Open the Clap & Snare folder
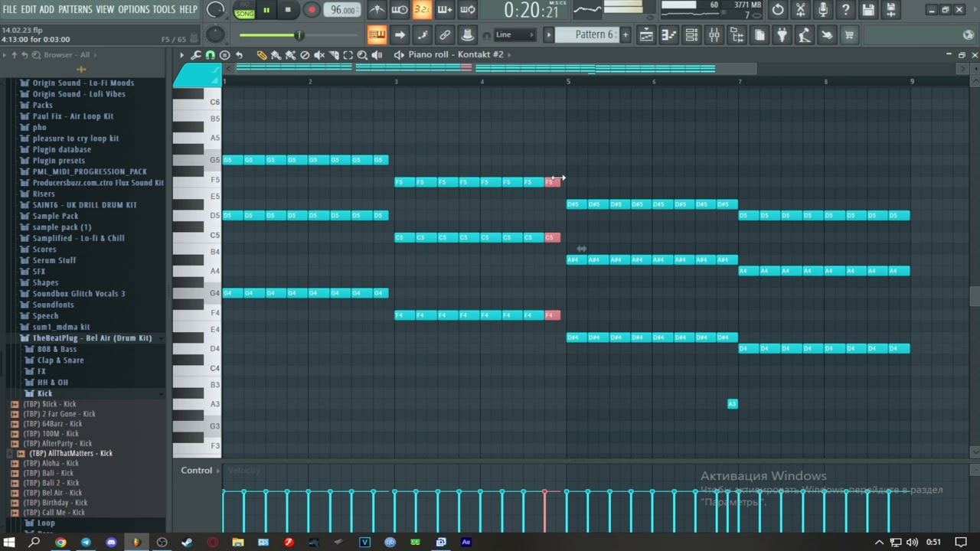The width and height of the screenshot is (980, 551). click(x=60, y=360)
